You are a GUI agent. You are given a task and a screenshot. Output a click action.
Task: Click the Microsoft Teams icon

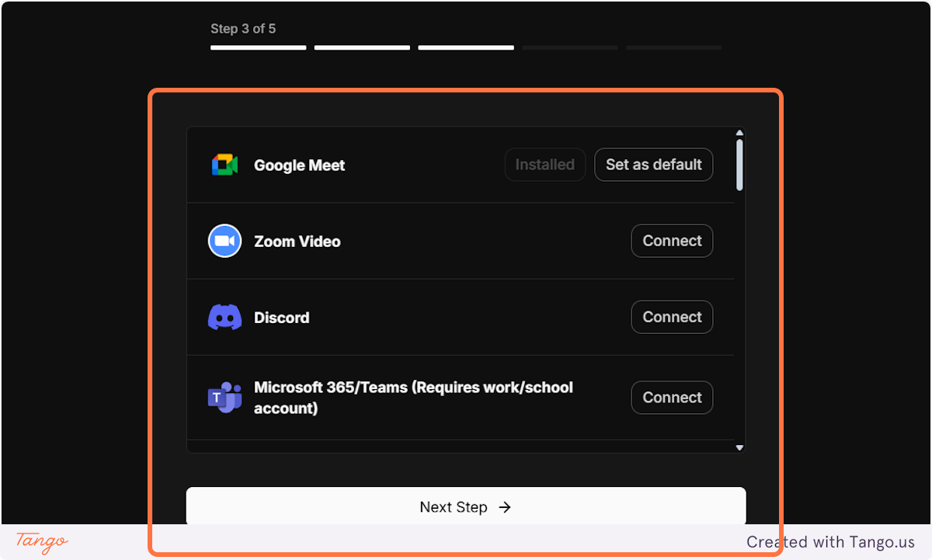click(224, 397)
